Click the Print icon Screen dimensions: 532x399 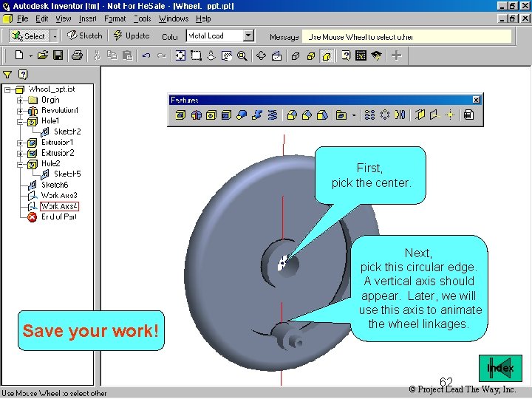point(77,55)
